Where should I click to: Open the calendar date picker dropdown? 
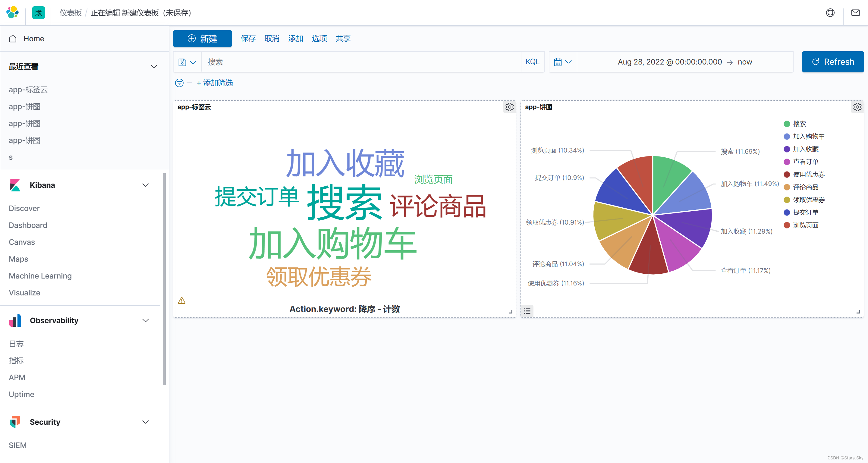pyautogui.click(x=562, y=62)
